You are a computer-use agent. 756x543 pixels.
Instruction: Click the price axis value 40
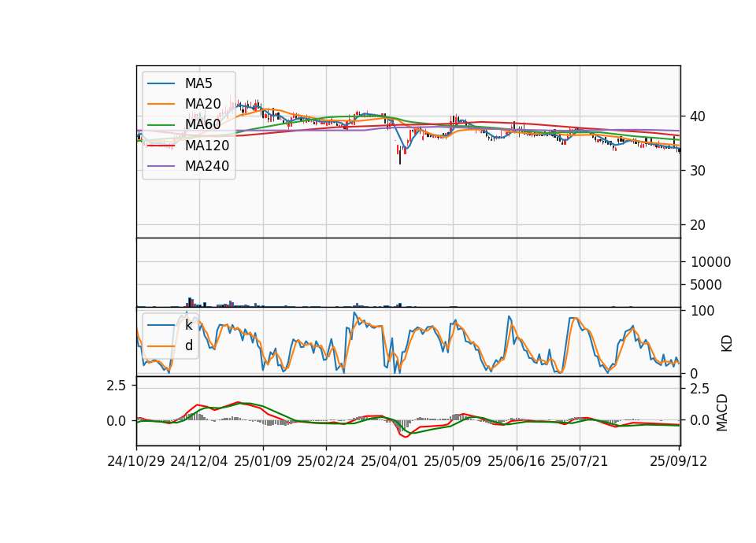coord(698,116)
